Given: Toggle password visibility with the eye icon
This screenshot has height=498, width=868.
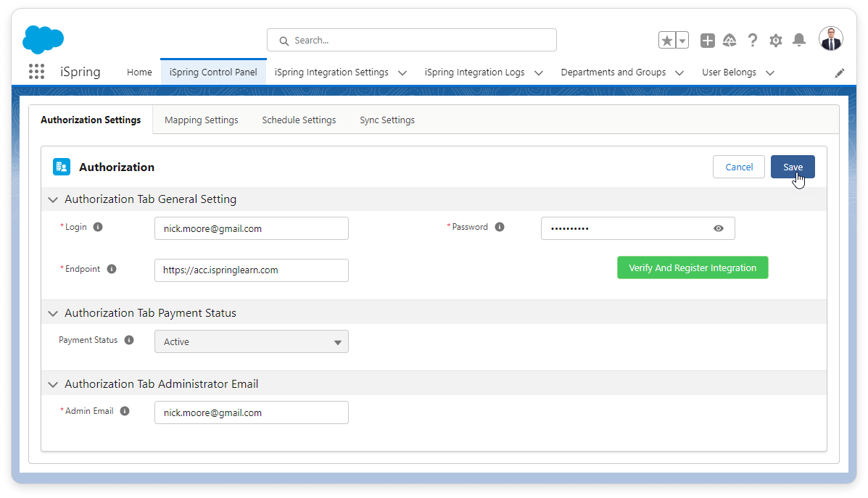Looking at the screenshot, I should 718,228.
